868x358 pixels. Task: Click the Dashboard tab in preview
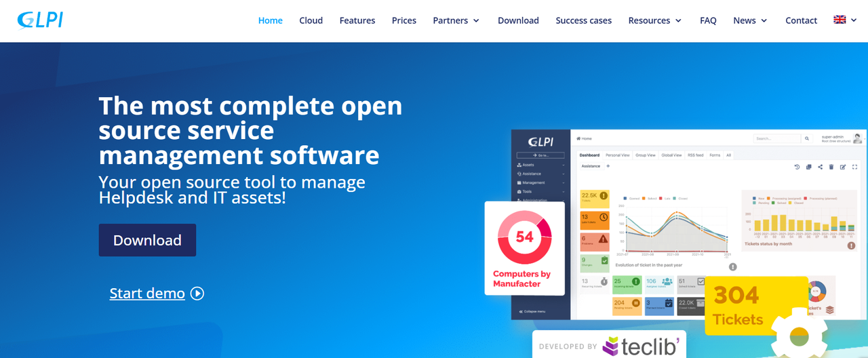click(x=589, y=155)
